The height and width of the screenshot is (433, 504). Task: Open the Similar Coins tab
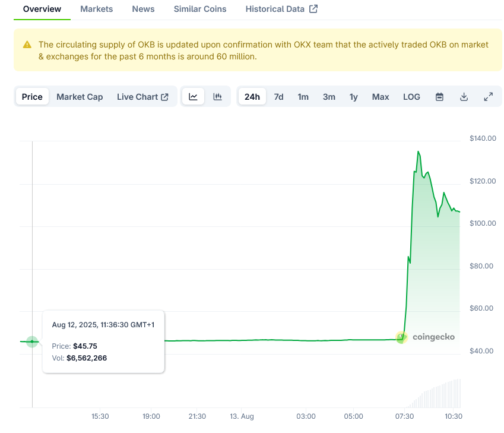click(x=200, y=9)
